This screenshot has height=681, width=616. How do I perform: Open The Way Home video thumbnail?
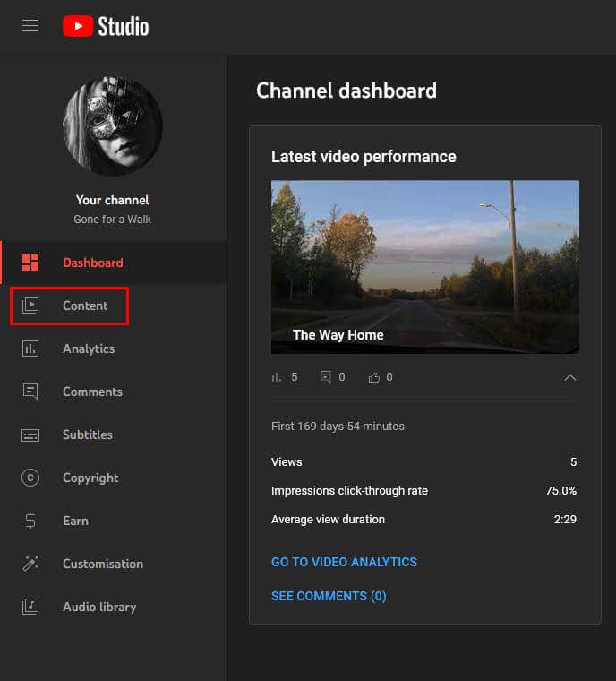coord(424,266)
